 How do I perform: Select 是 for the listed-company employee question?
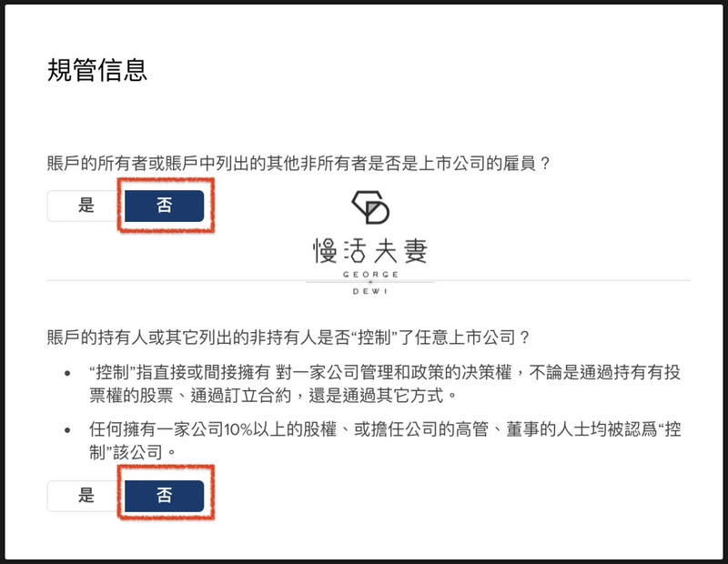86,206
